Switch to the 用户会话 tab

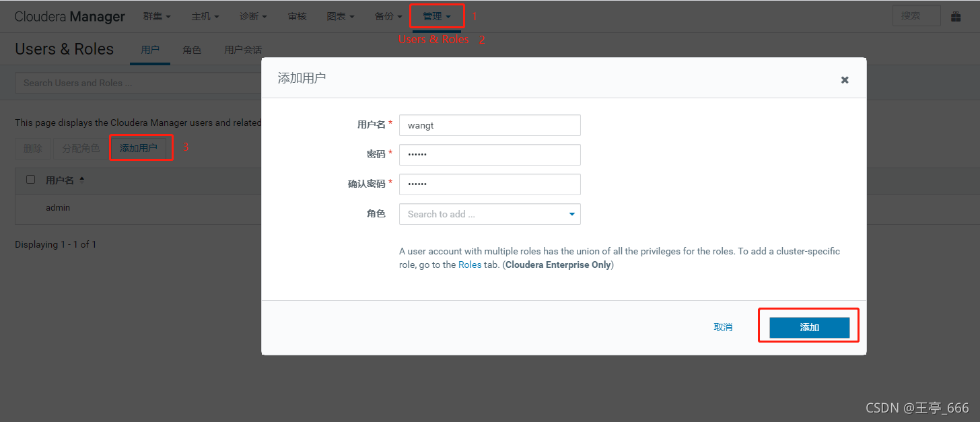(243, 50)
